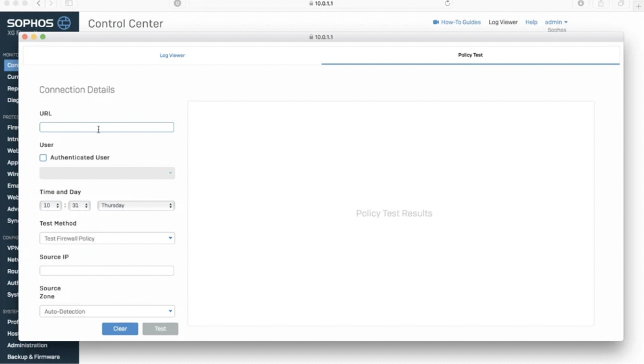
Task: Open the browser sidebar panel icon
Action: tap(69, 4)
